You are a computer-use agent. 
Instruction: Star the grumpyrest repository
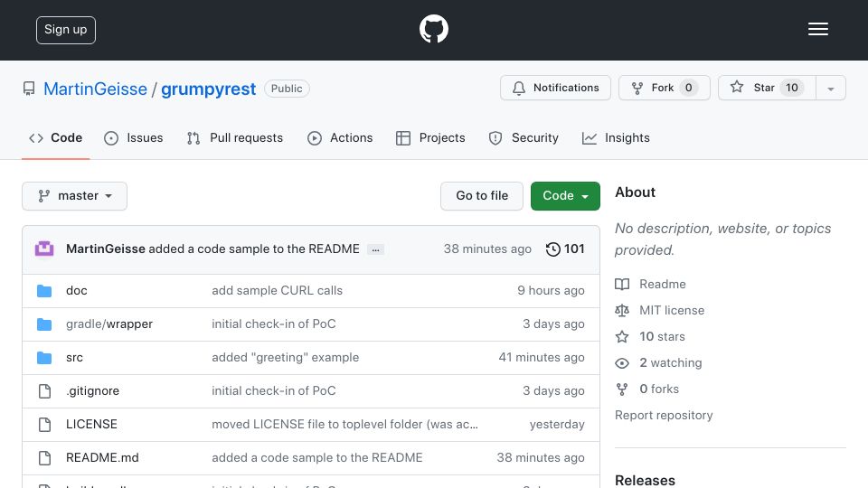(x=767, y=88)
